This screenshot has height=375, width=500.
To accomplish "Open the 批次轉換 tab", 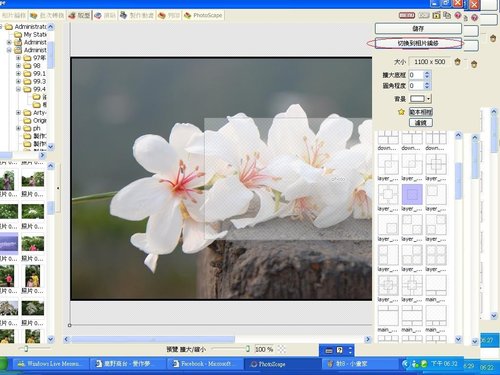I will tap(47, 15).
